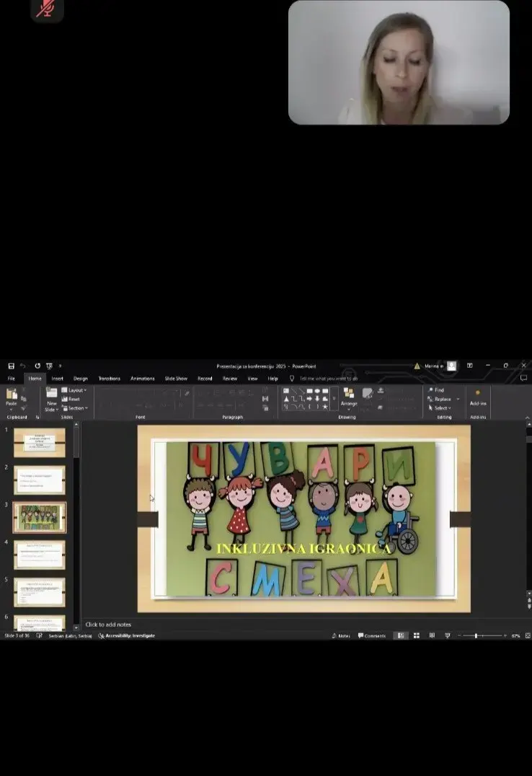Click the Find search icon
The height and width of the screenshot is (776, 532).
pyautogui.click(x=430, y=390)
